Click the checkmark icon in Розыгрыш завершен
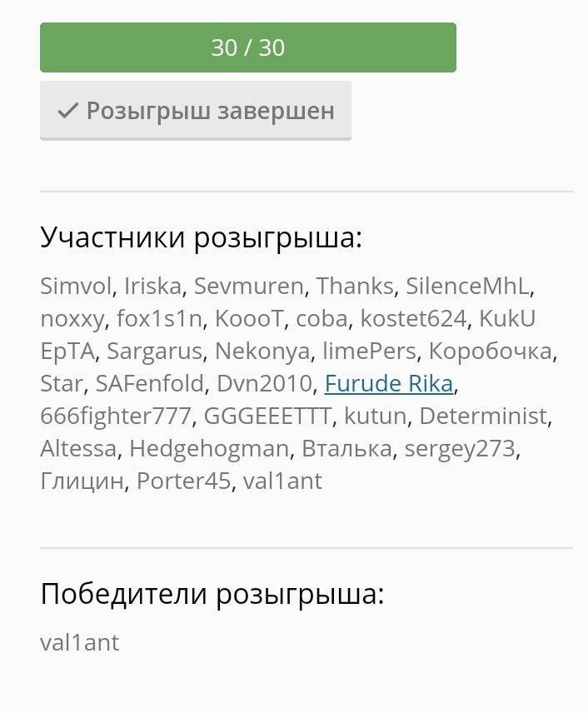588x713 pixels. click(x=68, y=111)
